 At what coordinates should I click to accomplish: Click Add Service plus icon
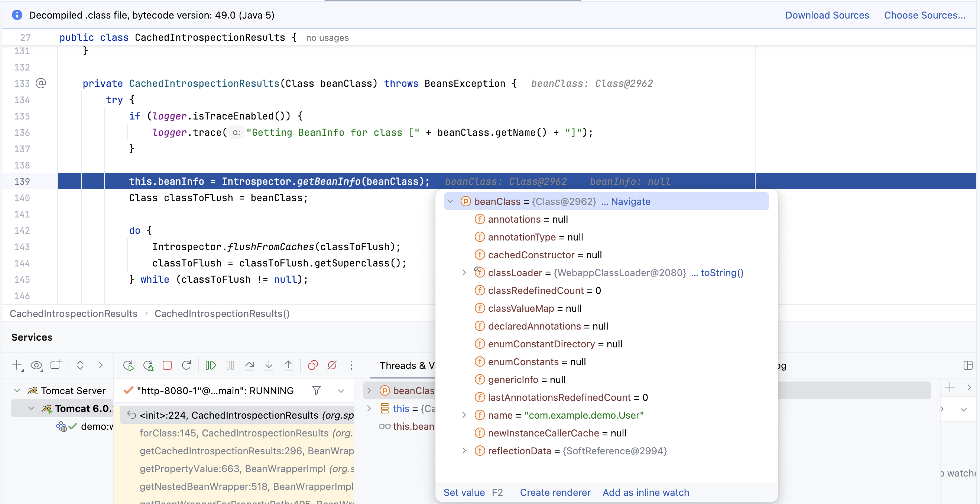[x=17, y=365]
